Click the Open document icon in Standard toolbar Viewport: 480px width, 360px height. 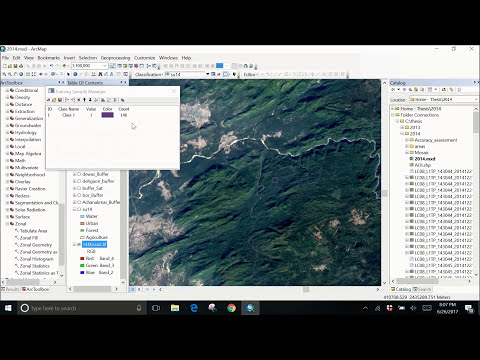(x=10, y=66)
